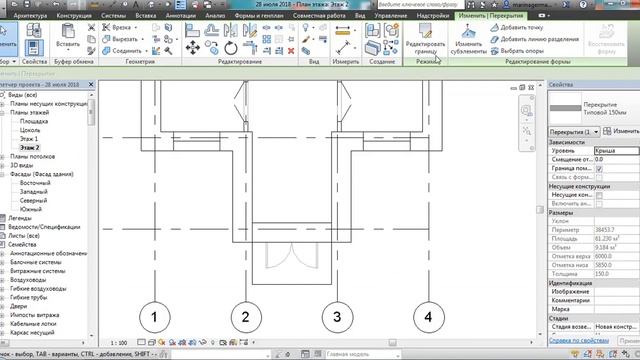Open the Управление ribbon tab
Screen dimensions: 640x360
point(391,16)
